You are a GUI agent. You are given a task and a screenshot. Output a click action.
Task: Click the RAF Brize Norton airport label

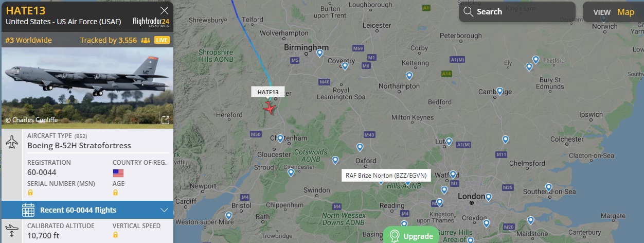[386, 176]
